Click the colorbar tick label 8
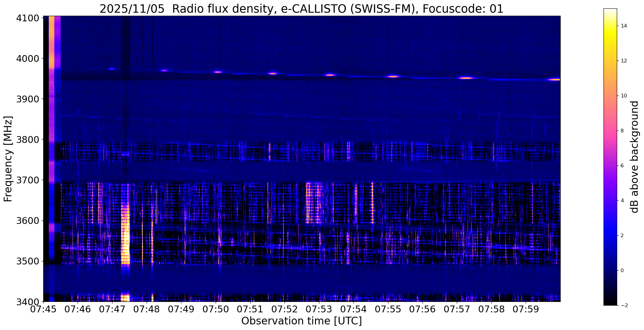Screen dimensions: 644x330 tap(622, 131)
